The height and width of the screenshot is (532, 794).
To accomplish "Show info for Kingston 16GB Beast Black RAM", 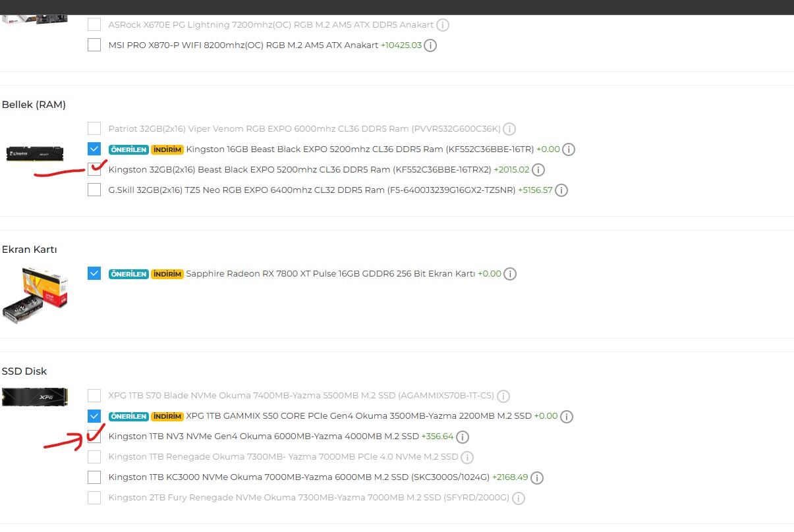I will [x=569, y=149].
